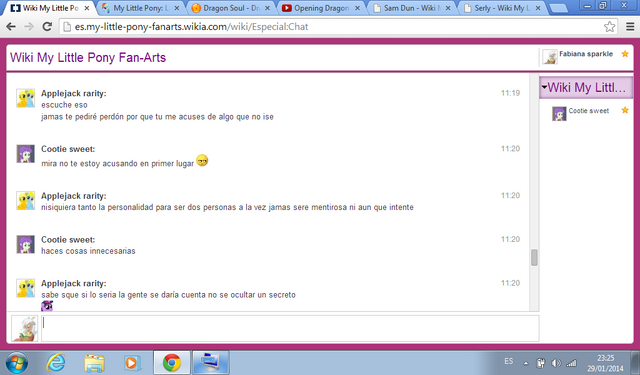Open File Explorer from the taskbar
Viewport: 640px width, 375px height.
[94, 363]
